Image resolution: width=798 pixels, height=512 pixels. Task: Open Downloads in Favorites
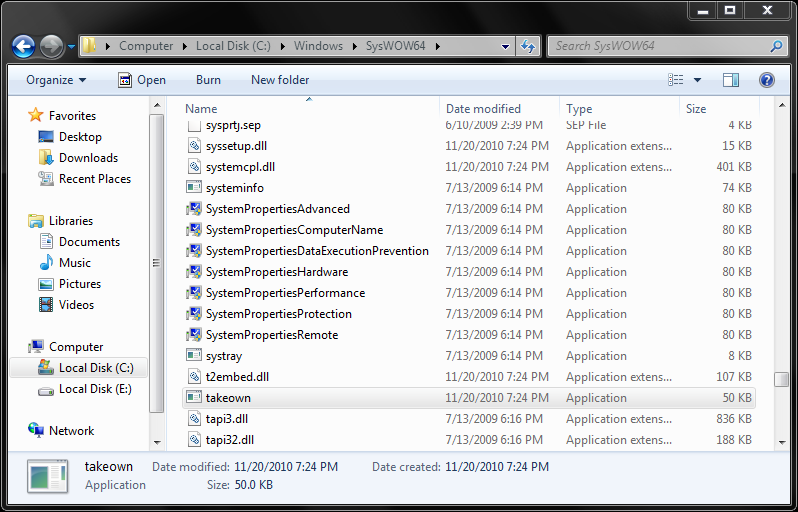(x=88, y=158)
